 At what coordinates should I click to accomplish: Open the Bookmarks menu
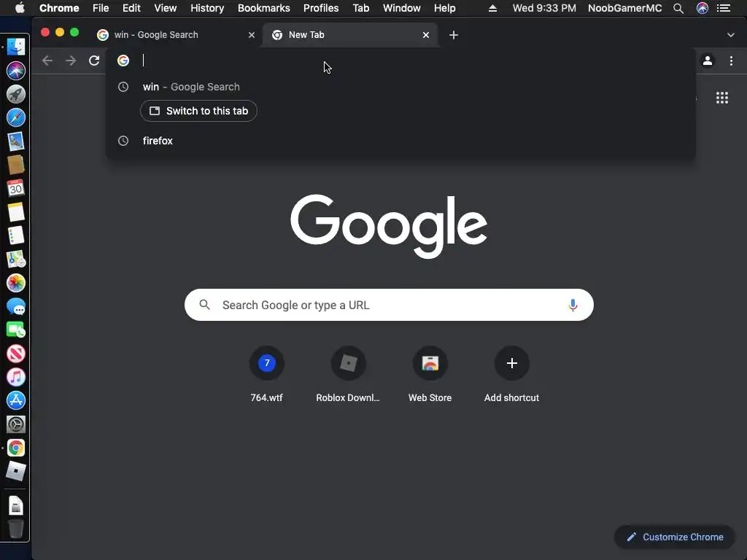264,8
